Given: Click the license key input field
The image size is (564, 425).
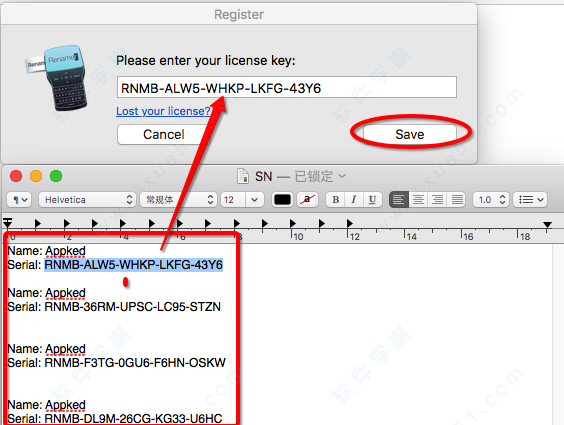Looking at the screenshot, I should click(x=287, y=87).
